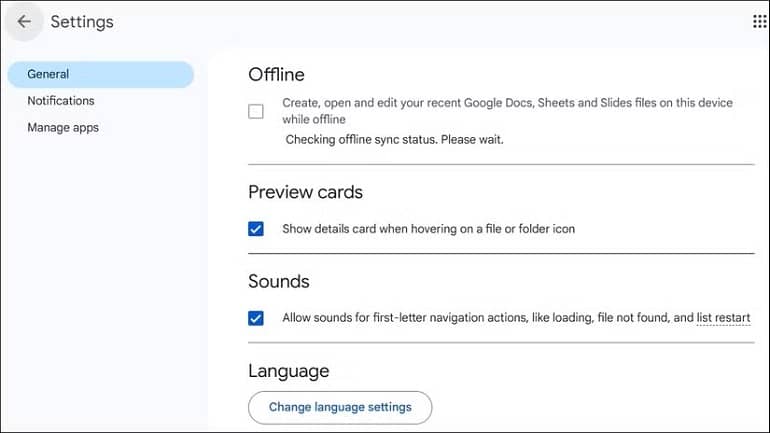Click the Sounds section heading

coord(278,281)
